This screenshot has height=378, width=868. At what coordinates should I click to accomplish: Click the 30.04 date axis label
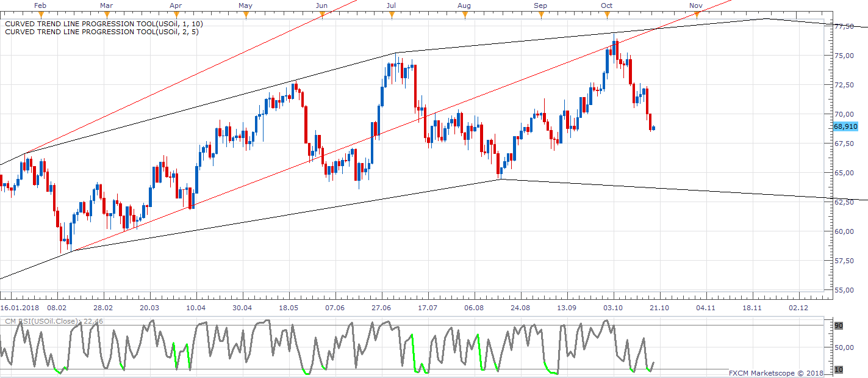pos(242,308)
